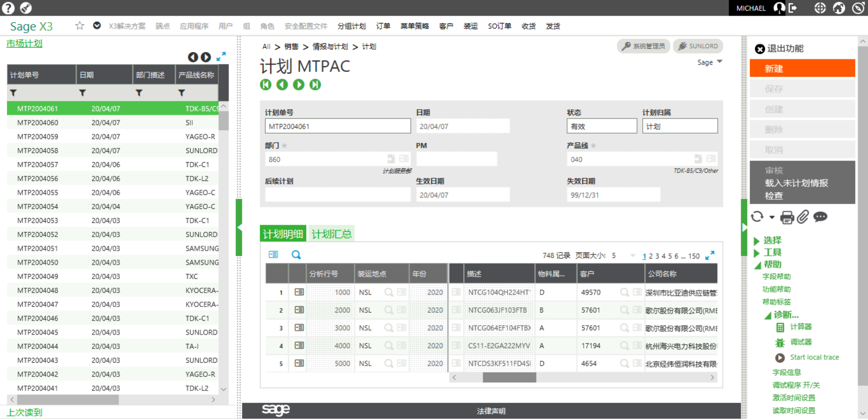Click 退出功能 to exit function
This screenshot has width=868, height=420.
tap(779, 49)
